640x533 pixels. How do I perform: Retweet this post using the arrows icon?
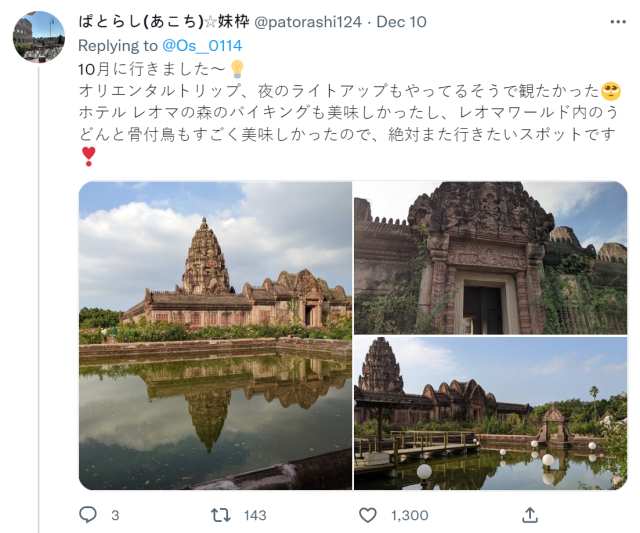[x=220, y=515]
